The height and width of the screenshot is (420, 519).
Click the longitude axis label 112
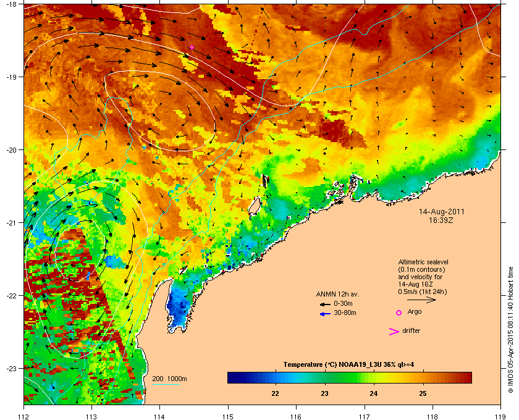pyautogui.click(x=24, y=417)
